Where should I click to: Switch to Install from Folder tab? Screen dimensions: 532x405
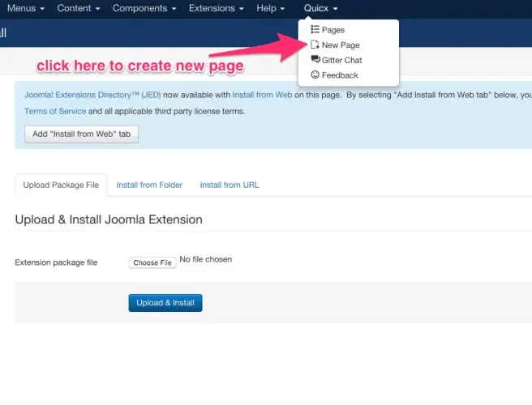pos(149,185)
